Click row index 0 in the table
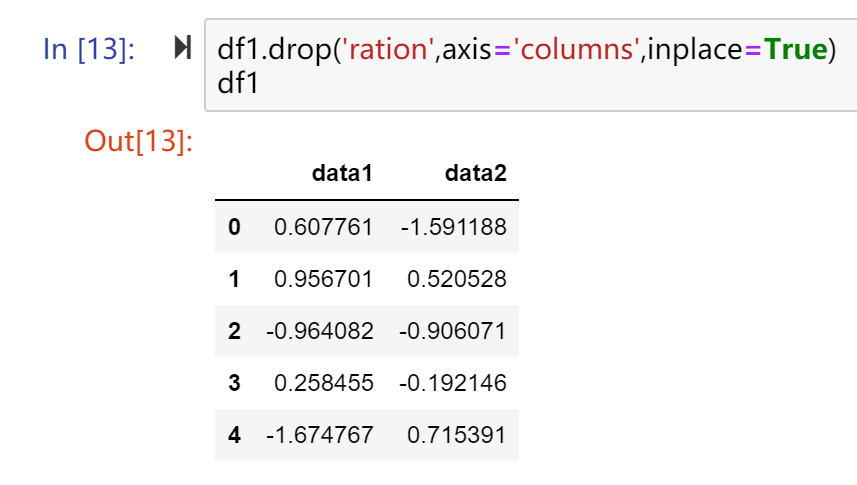The width and height of the screenshot is (857, 485). tap(234, 227)
